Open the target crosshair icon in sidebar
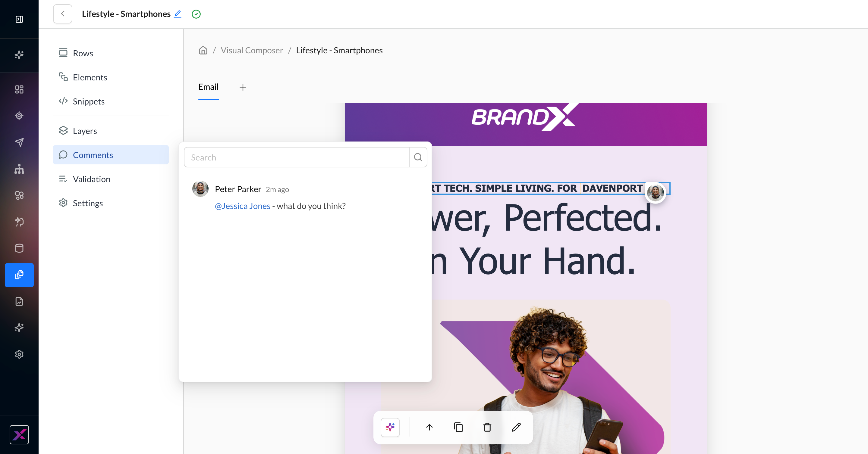This screenshot has height=454, width=868. [19, 116]
